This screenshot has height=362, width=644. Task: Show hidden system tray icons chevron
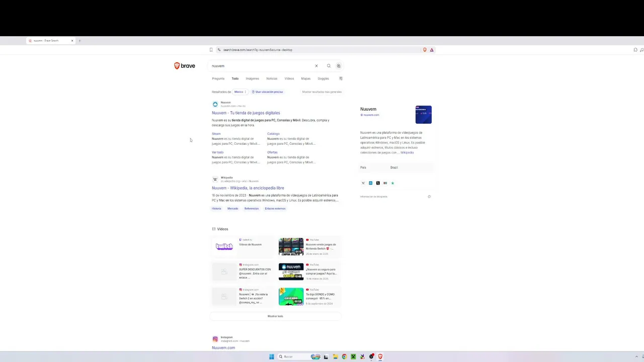[636, 356]
